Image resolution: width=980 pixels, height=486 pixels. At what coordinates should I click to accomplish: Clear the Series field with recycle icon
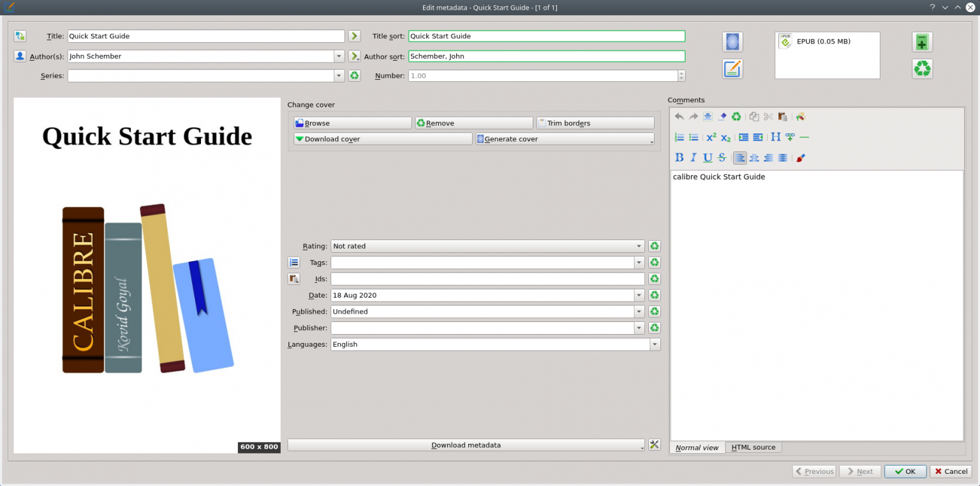(x=355, y=75)
